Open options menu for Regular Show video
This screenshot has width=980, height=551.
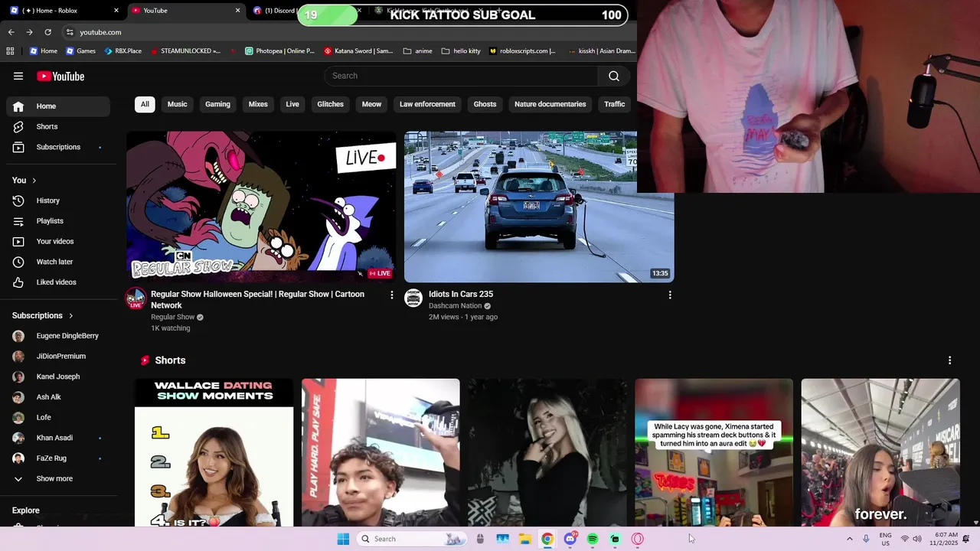(392, 295)
